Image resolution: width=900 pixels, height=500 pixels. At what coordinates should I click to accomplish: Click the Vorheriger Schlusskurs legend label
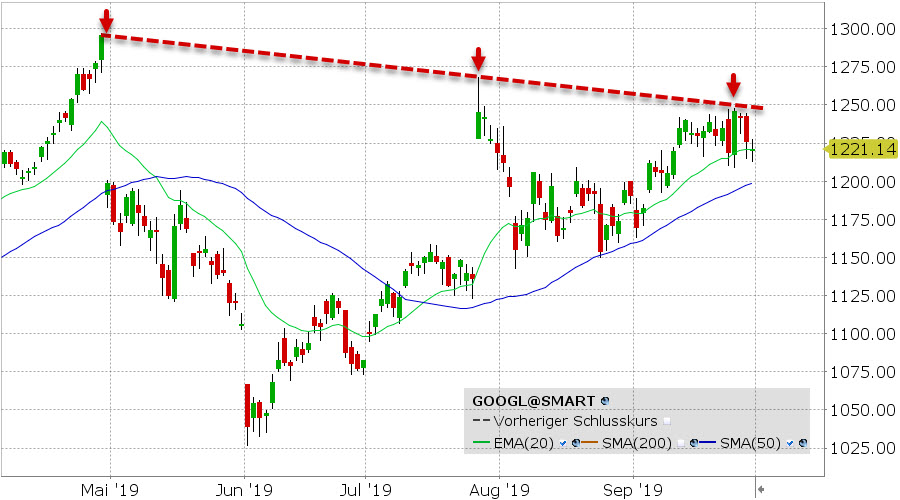[576, 421]
